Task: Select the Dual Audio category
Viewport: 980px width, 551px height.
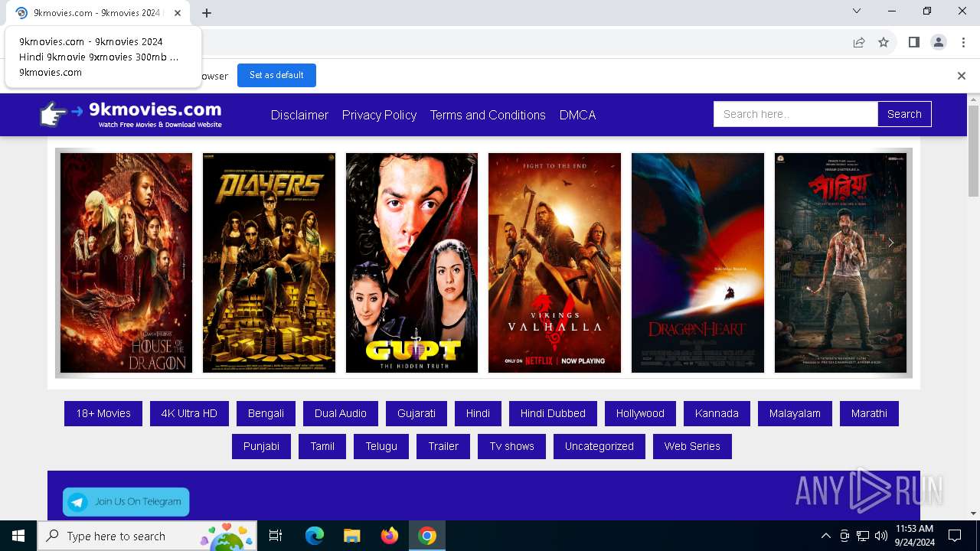Action: tap(341, 413)
